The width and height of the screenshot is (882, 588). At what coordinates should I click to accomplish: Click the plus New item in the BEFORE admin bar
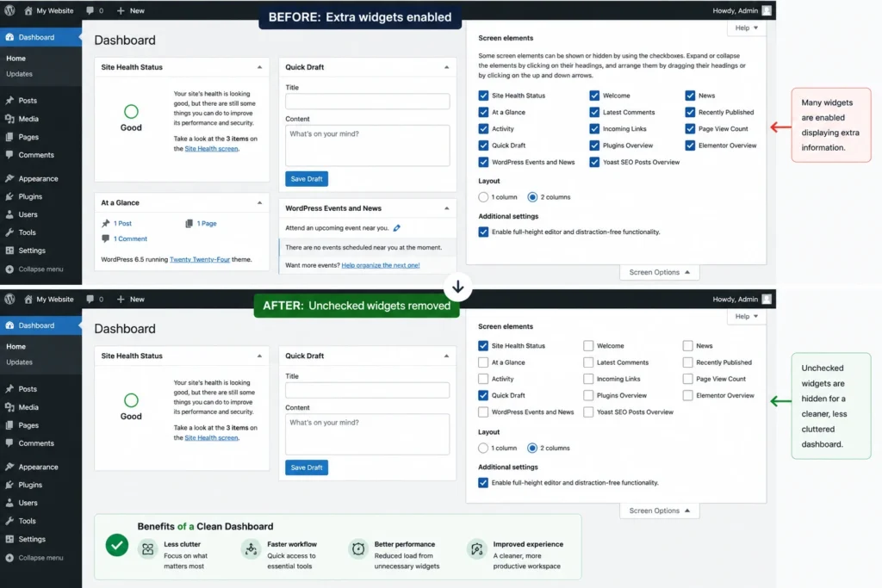131,10
